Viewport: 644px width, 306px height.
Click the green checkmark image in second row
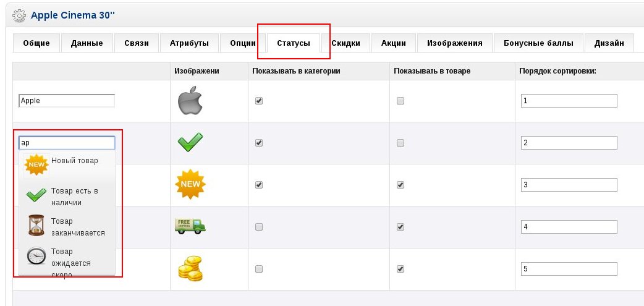[x=190, y=142]
